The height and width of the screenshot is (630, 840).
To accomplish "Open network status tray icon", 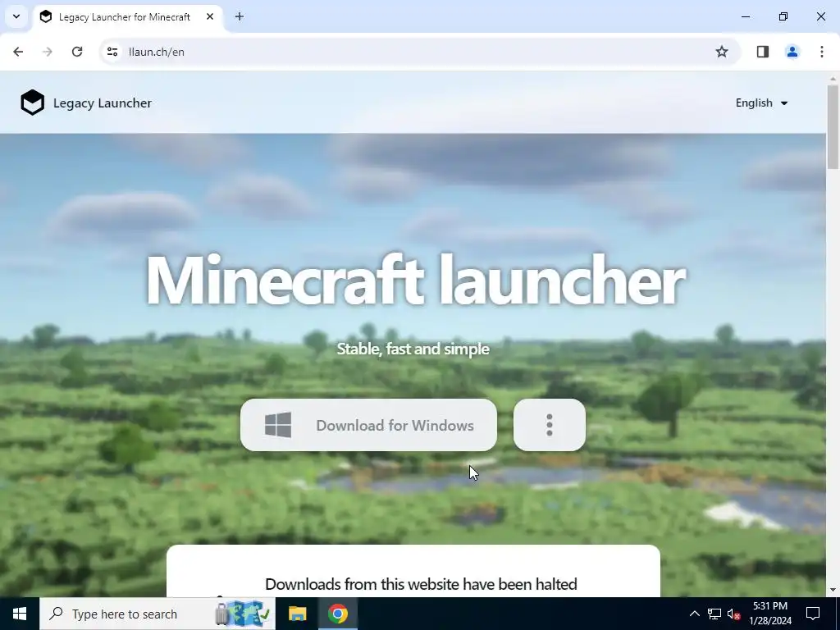I will pos(714,614).
